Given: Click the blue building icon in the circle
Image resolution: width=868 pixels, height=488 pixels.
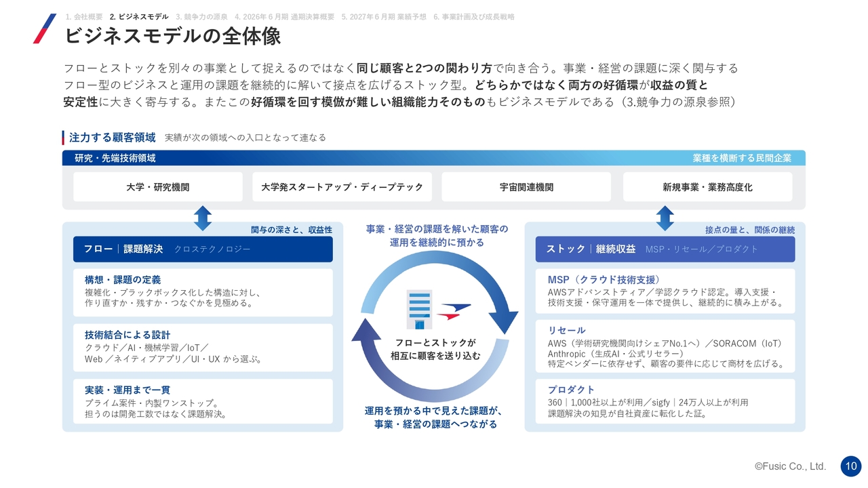Looking at the screenshot, I should pos(420,310).
